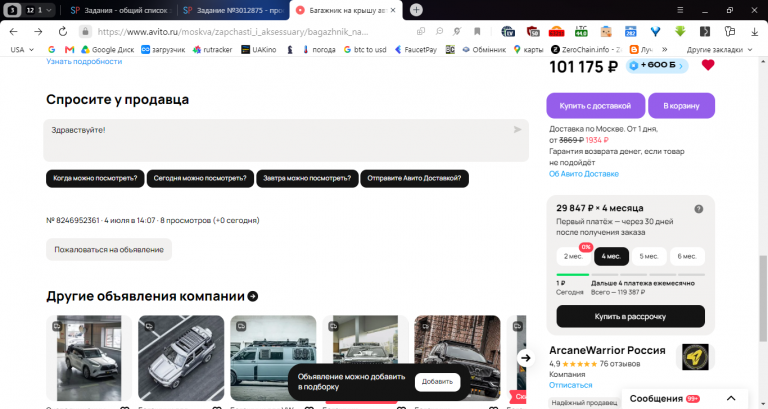Open the copy-link icon in the address bar
768x409 pixels.
point(421,31)
